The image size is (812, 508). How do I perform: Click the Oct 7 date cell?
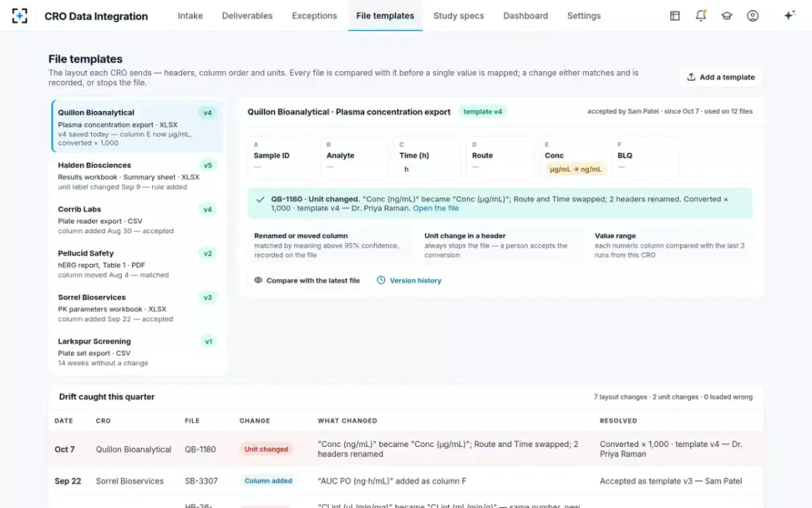click(x=65, y=449)
